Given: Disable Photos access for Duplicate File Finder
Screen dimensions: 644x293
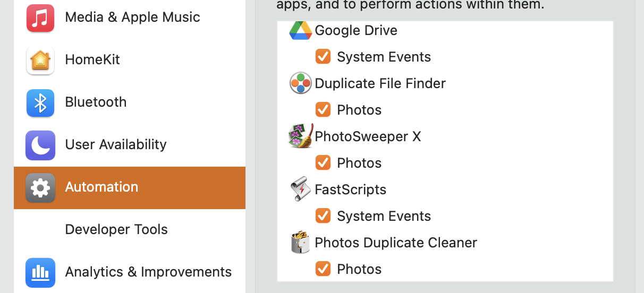Looking at the screenshot, I should pos(323,110).
